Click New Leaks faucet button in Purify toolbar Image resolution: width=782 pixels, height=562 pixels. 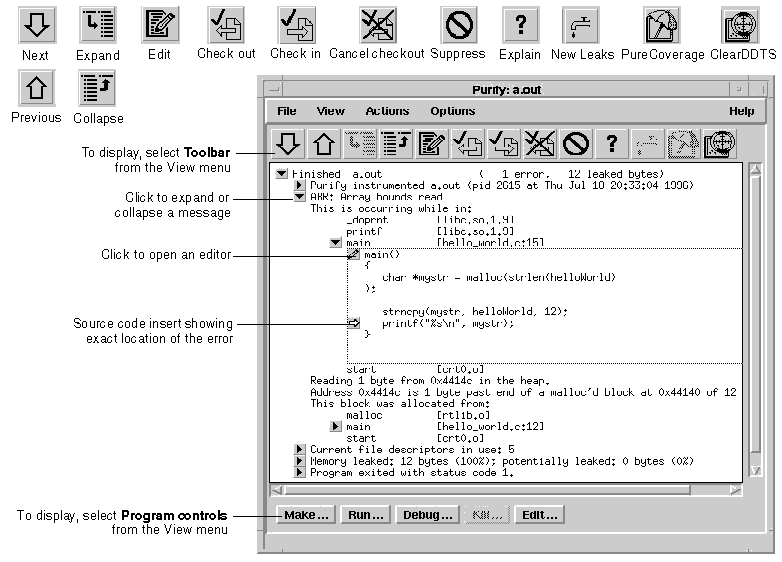[647, 144]
